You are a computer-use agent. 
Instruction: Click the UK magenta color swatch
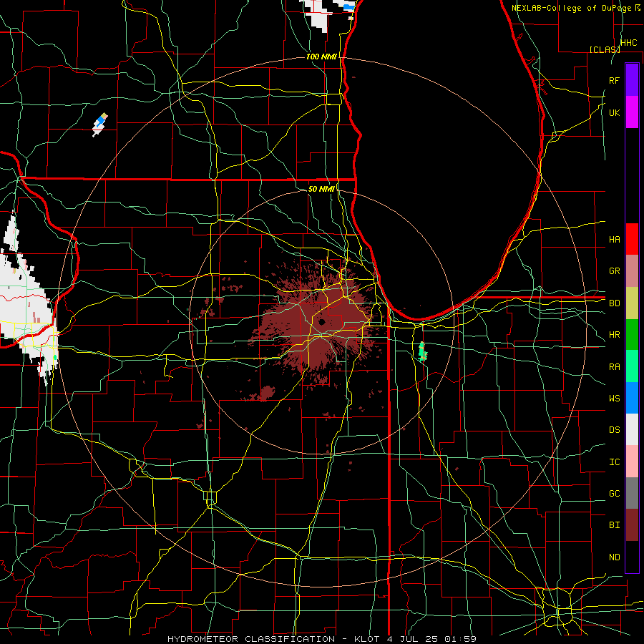632,112
